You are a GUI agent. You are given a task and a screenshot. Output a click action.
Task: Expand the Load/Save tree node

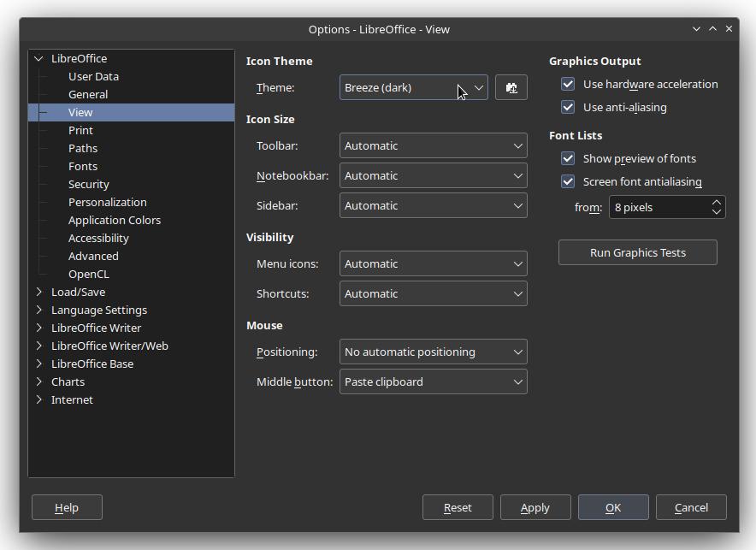coord(39,292)
